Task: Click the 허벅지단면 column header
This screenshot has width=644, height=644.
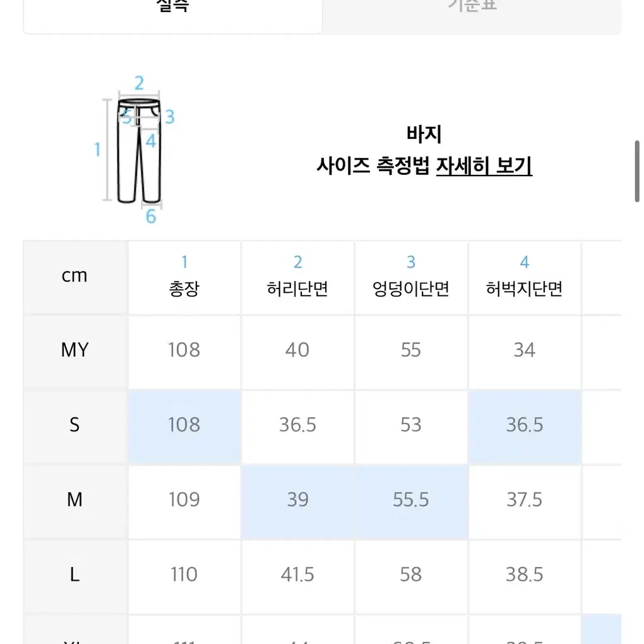Action: 525,278
